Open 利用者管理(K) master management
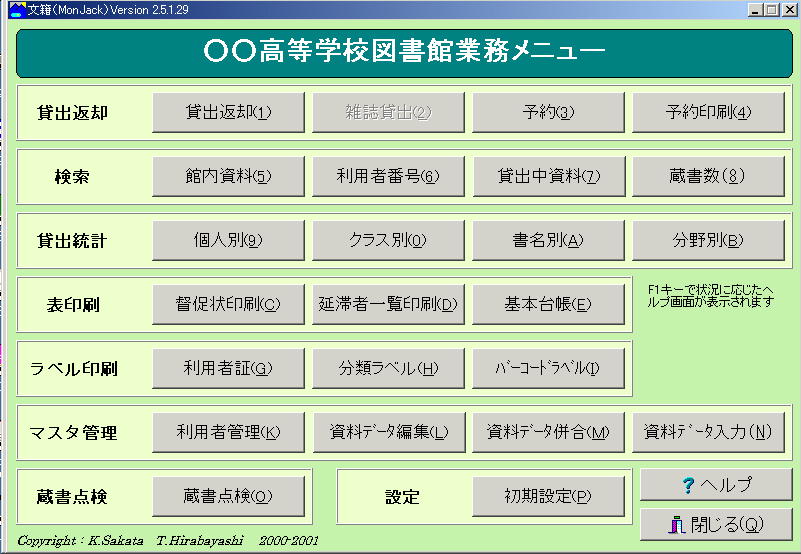 click(x=228, y=432)
